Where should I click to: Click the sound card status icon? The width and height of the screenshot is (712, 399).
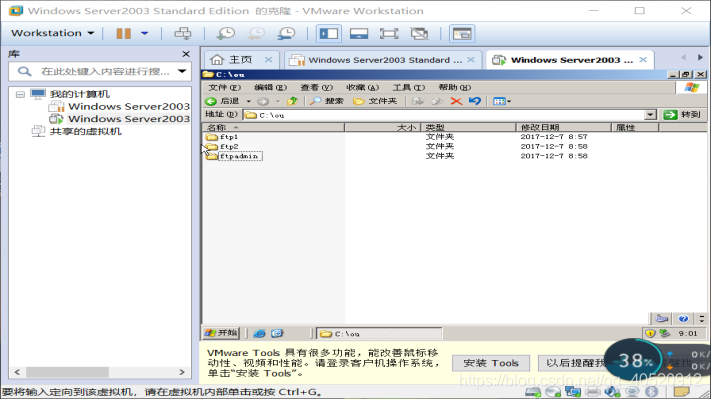tap(612, 392)
